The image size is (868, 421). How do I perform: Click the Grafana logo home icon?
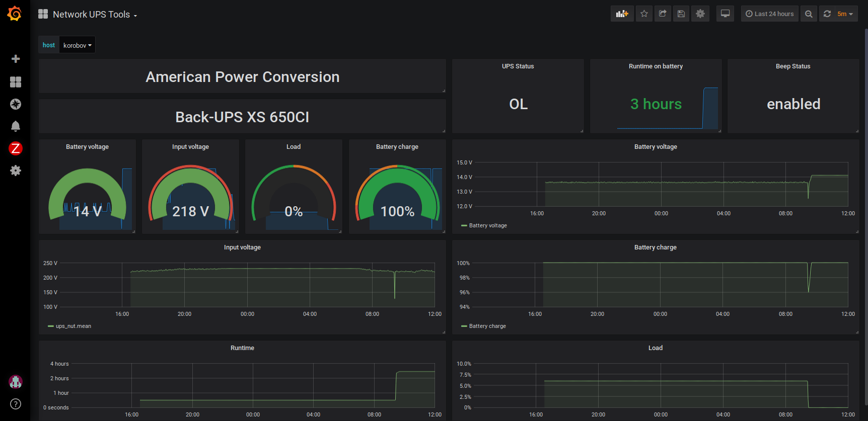[15, 14]
